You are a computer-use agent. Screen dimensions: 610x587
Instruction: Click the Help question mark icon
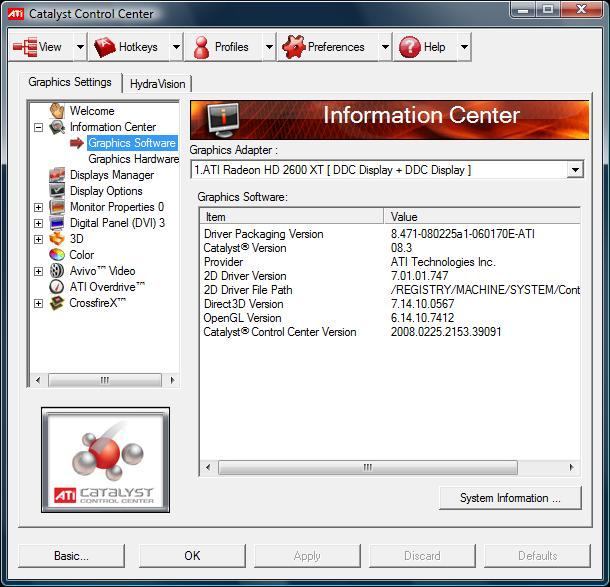click(410, 47)
